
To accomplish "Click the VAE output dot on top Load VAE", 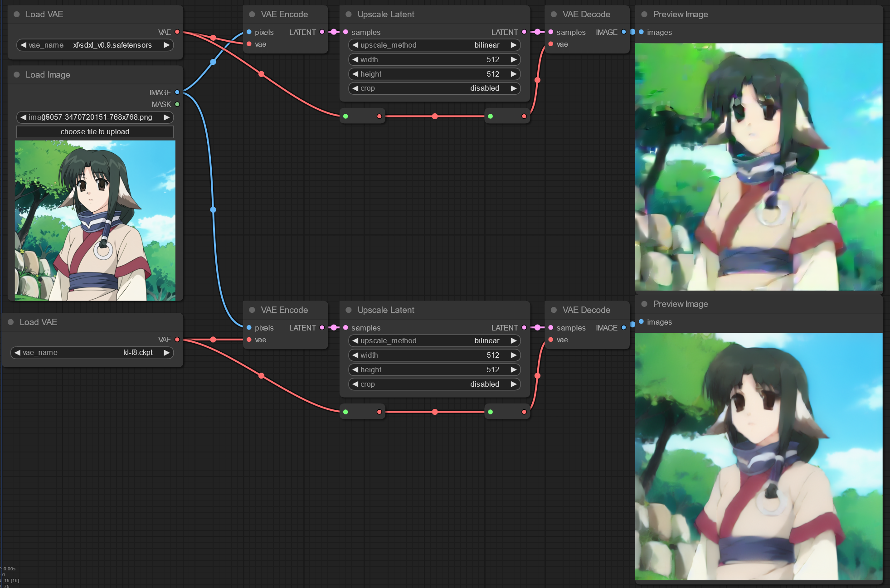I will [177, 32].
